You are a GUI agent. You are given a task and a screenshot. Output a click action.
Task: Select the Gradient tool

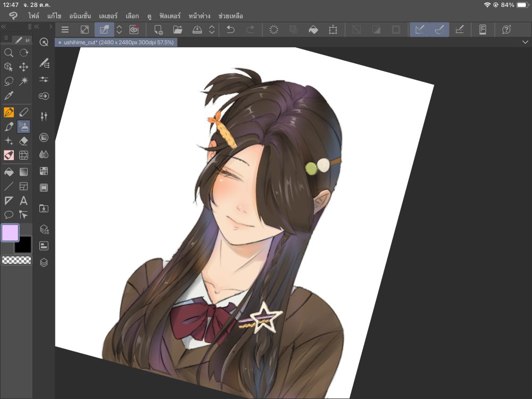pos(24,172)
